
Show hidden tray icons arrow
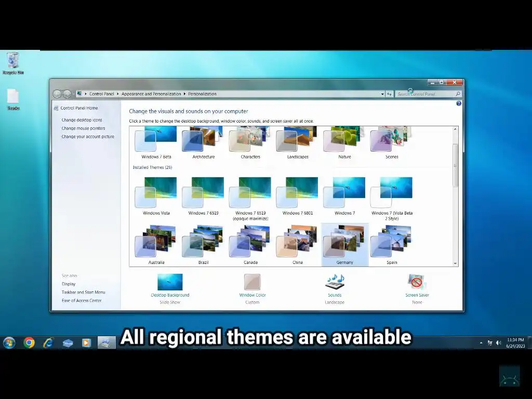481,343
